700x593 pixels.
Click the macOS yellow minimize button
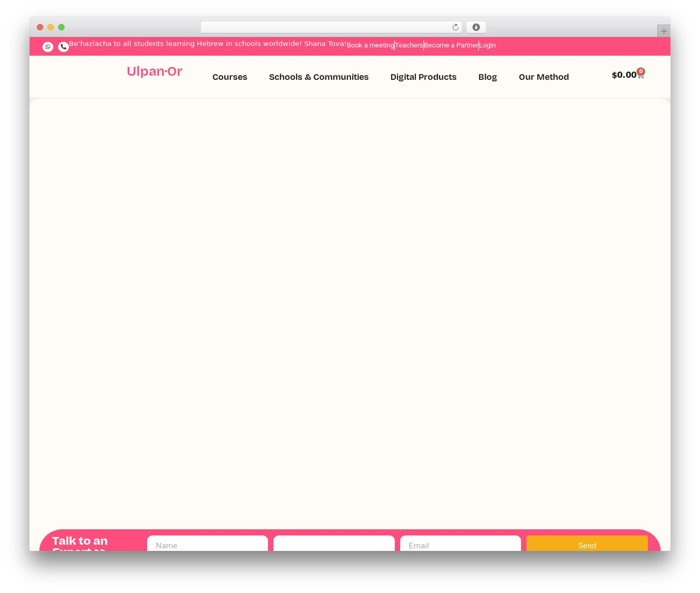[51, 27]
